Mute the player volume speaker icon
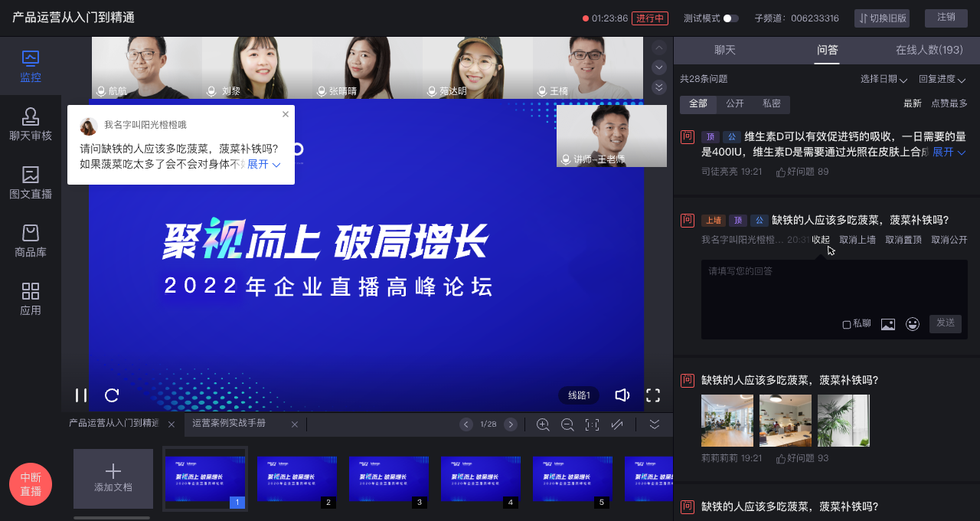This screenshot has width=980, height=521. click(x=622, y=395)
